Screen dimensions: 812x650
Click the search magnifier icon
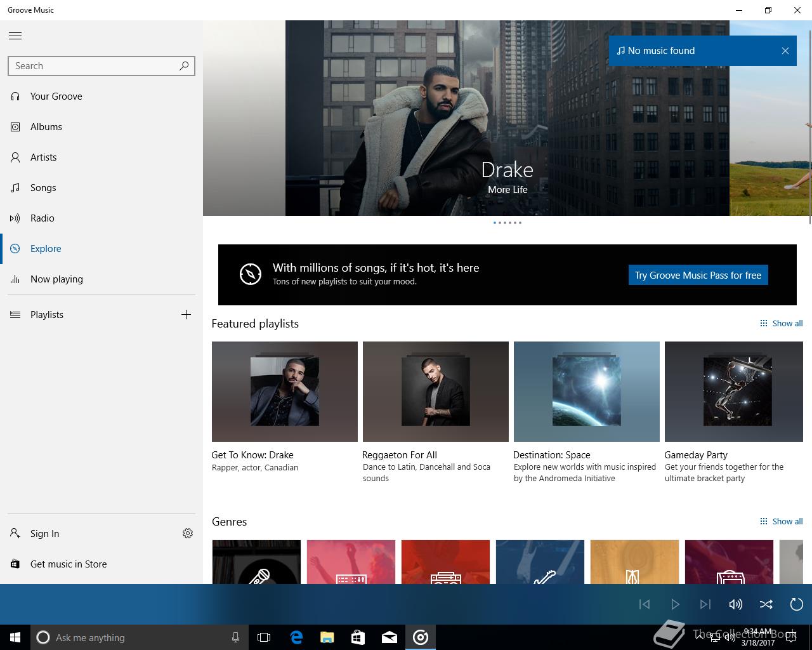click(x=184, y=65)
